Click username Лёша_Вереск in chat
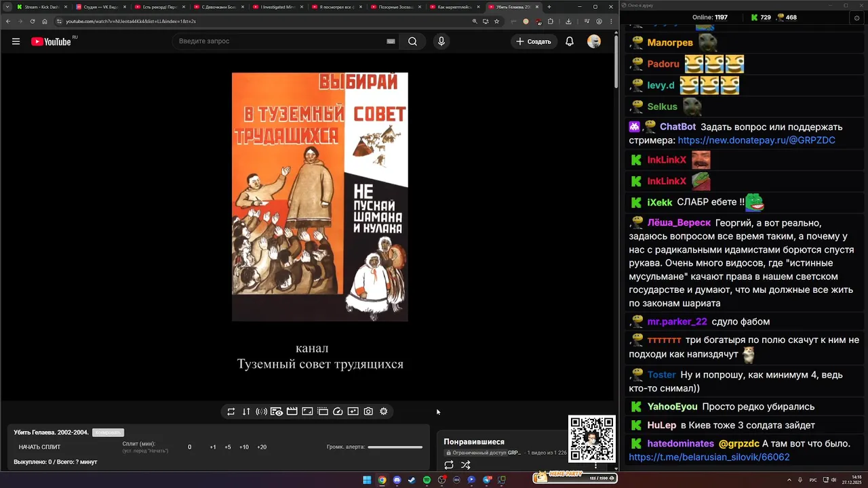868x488 pixels. [679, 223]
